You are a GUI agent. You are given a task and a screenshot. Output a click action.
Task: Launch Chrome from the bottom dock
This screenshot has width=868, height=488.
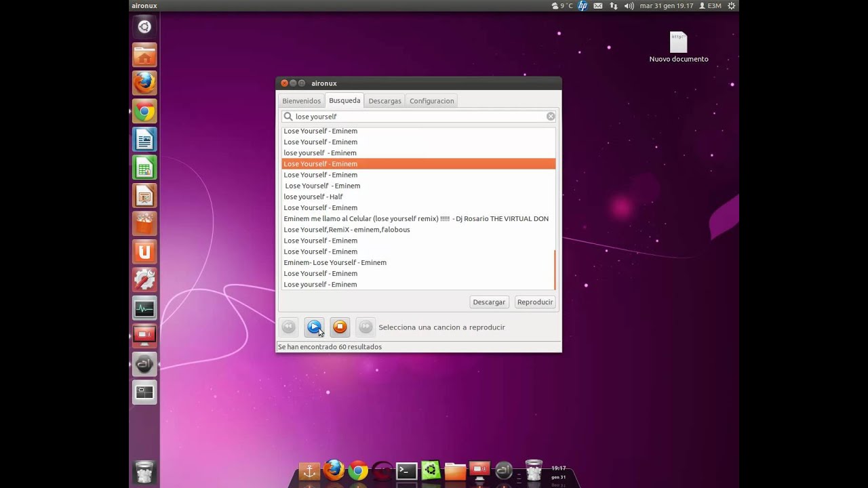tap(358, 470)
